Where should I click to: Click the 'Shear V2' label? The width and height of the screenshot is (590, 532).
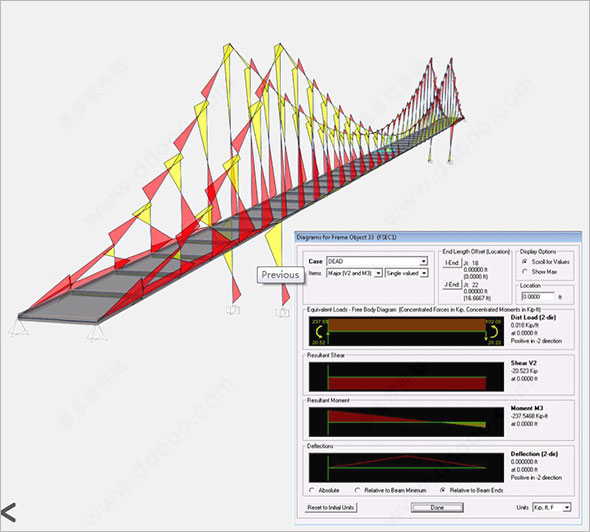point(523,363)
